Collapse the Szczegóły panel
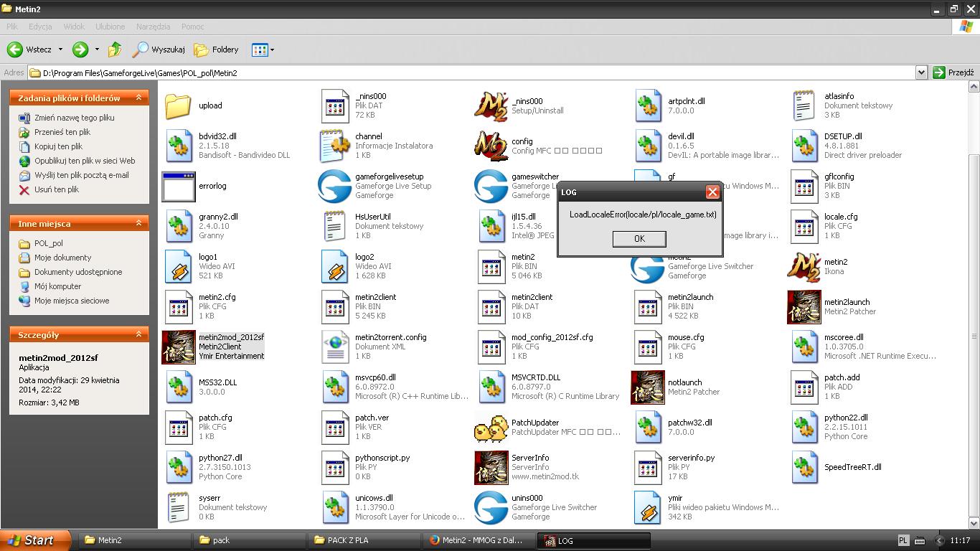 (139, 334)
